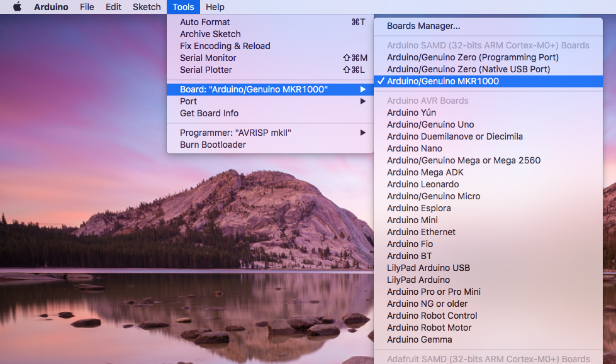Open the Apple menu icon
This screenshot has width=616, height=364.
point(17,7)
